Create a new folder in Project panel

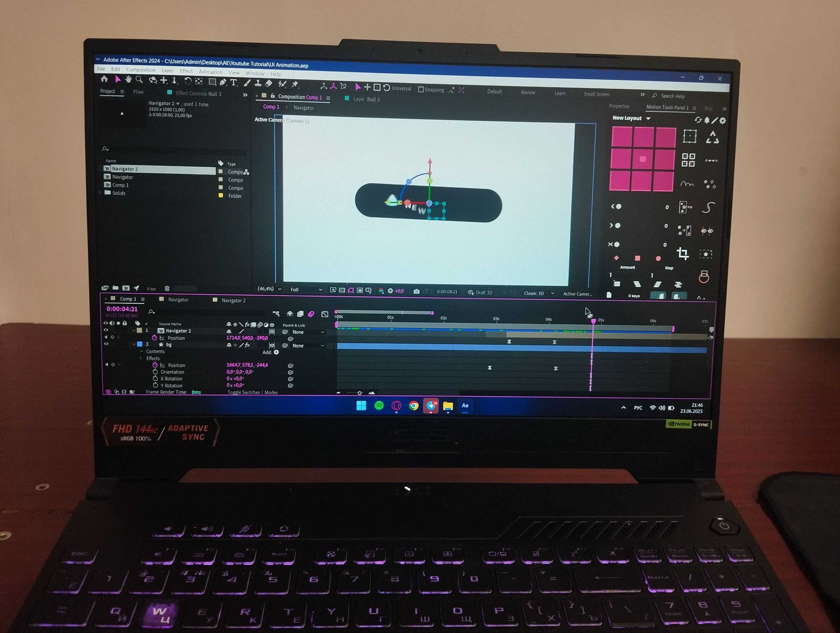(115, 288)
